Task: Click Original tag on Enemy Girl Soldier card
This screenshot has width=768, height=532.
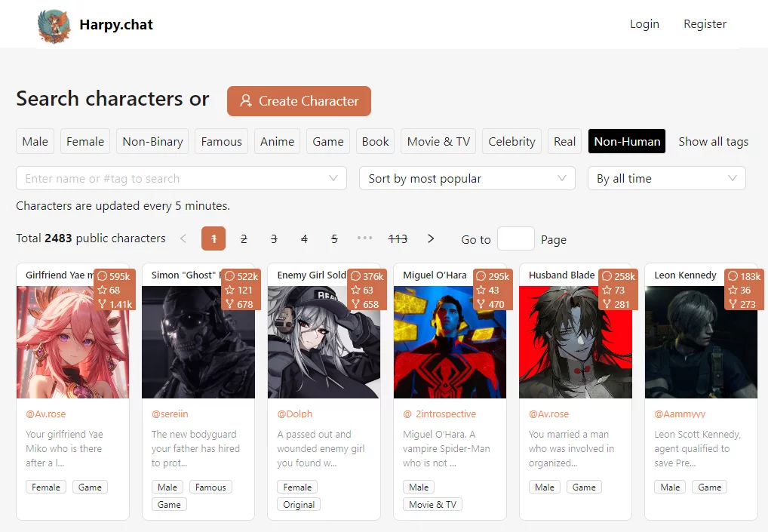Action: point(299,504)
